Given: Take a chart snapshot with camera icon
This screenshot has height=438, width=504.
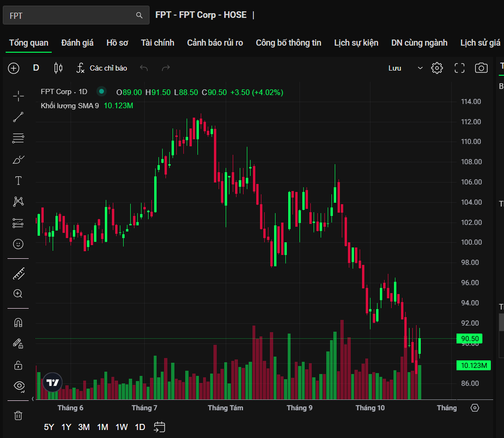Looking at the screenshot, I should tap(481, 68).
